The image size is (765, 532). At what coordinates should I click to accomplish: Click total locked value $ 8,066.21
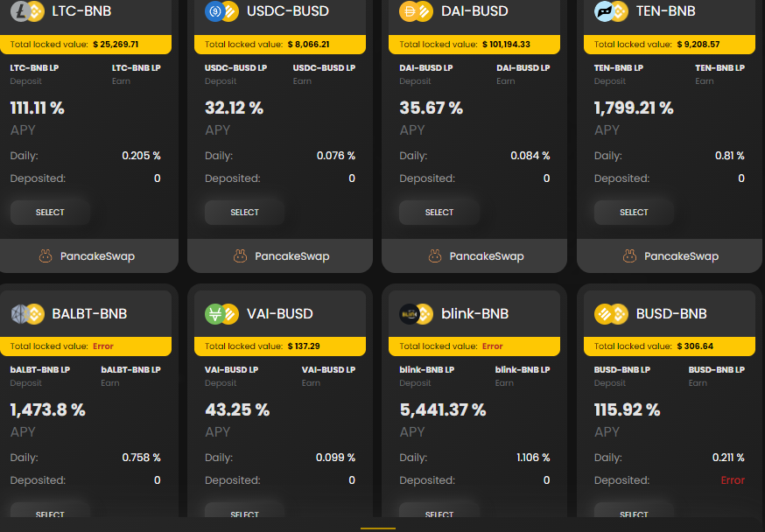pos(308,45)
